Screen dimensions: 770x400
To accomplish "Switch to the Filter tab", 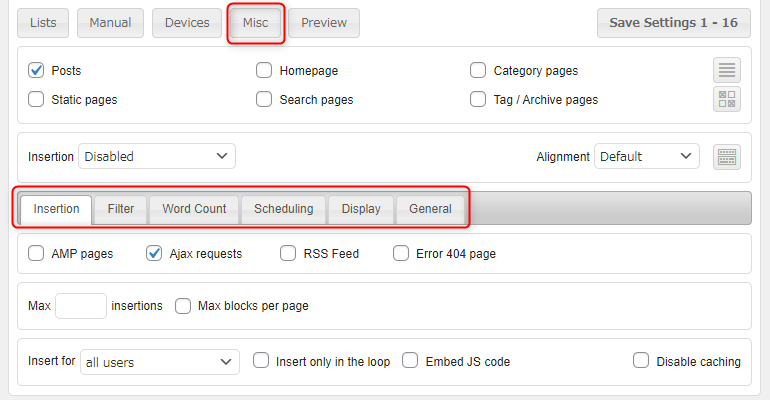I will point(121,209).
